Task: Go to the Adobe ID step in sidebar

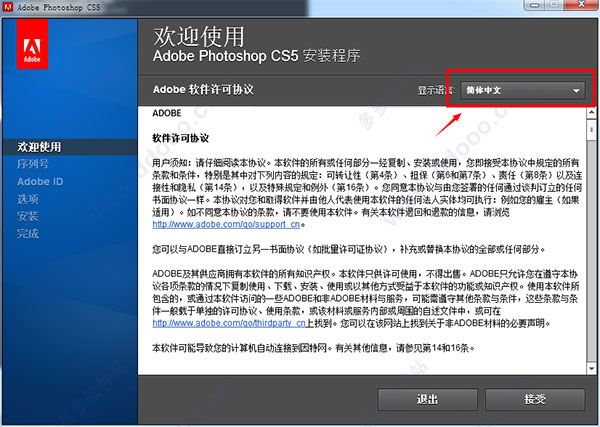Action: click(40, 181)
